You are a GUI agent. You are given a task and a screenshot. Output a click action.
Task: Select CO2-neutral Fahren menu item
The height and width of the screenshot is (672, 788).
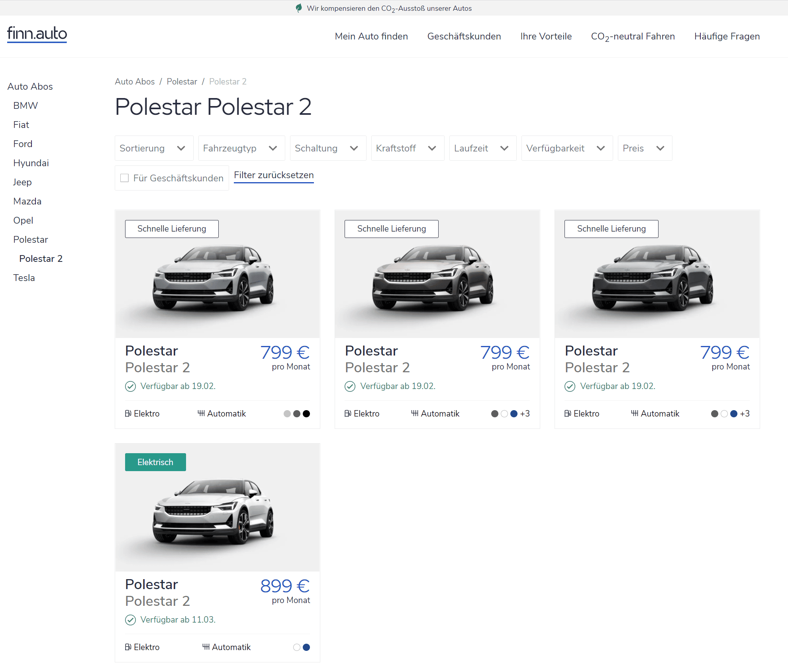[633, 37]
